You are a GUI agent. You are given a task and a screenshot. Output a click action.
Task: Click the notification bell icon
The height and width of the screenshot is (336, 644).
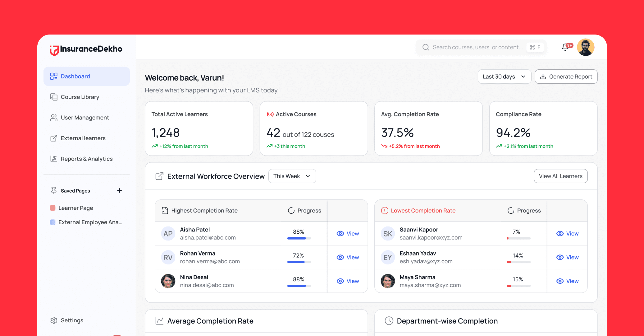(x=565, y=47)
